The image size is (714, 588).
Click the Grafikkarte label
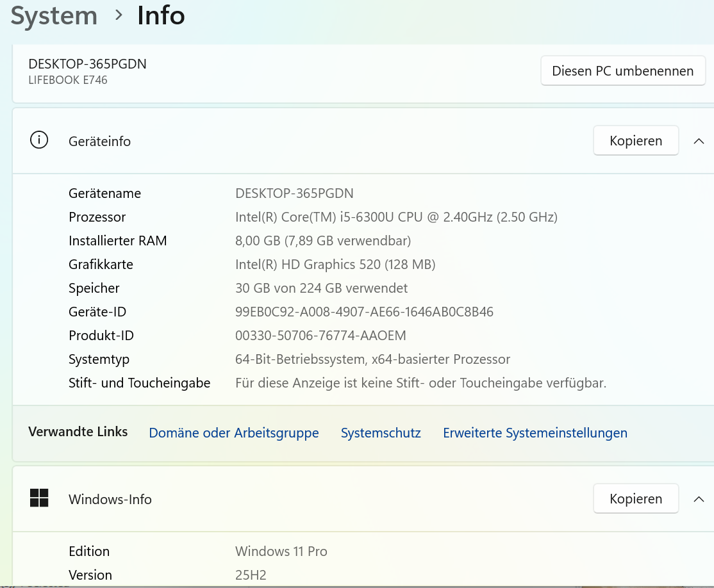pyautogui.click(x=101, y=265)
